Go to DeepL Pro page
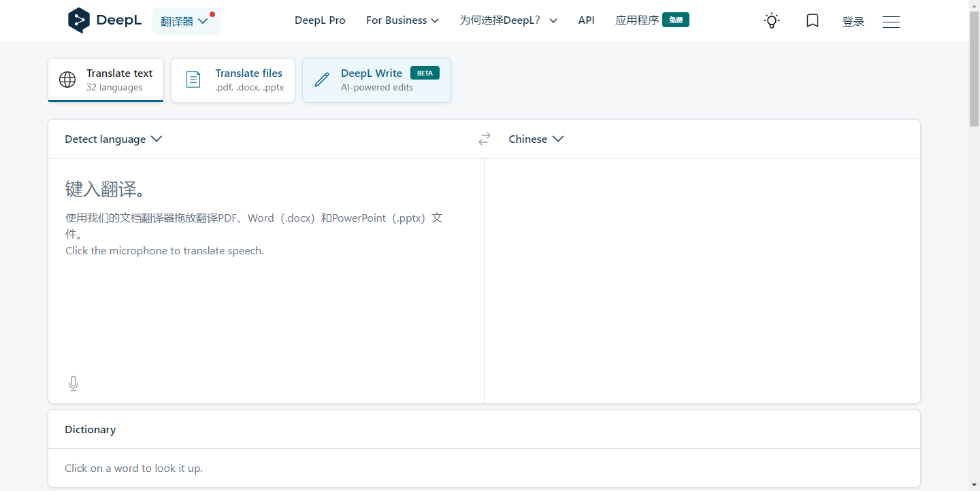980x491 pixels. pos(320,20)
